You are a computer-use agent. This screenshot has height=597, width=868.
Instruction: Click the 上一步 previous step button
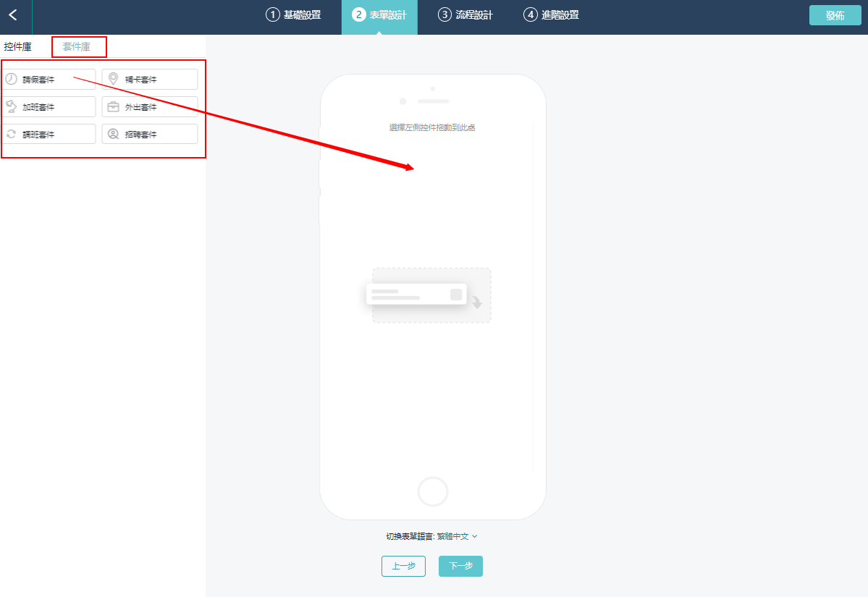coord(403,567)
